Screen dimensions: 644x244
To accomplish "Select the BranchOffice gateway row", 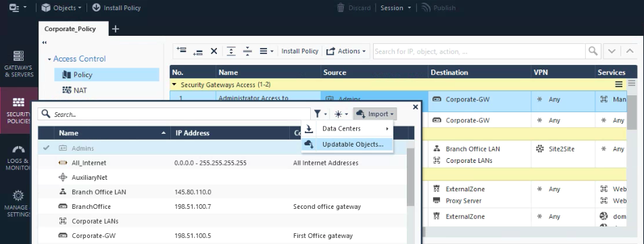I will click(x=222, y=207).
